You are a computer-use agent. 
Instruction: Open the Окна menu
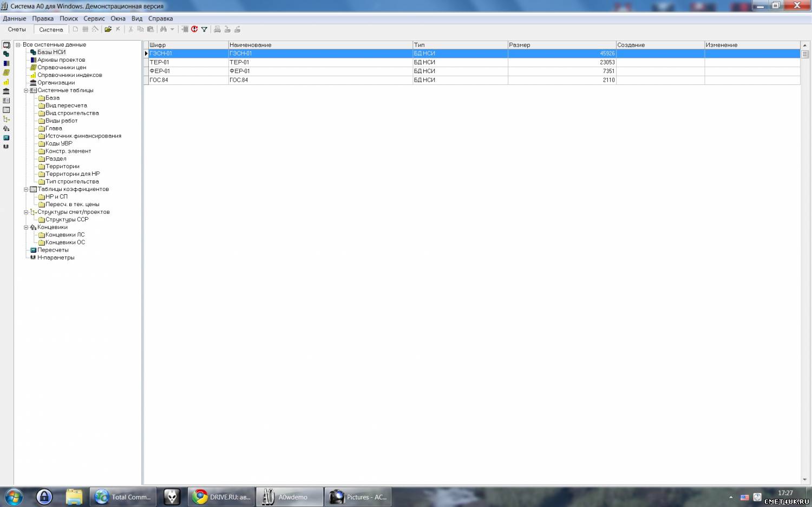pyautogui.click(x=118, y=18)
